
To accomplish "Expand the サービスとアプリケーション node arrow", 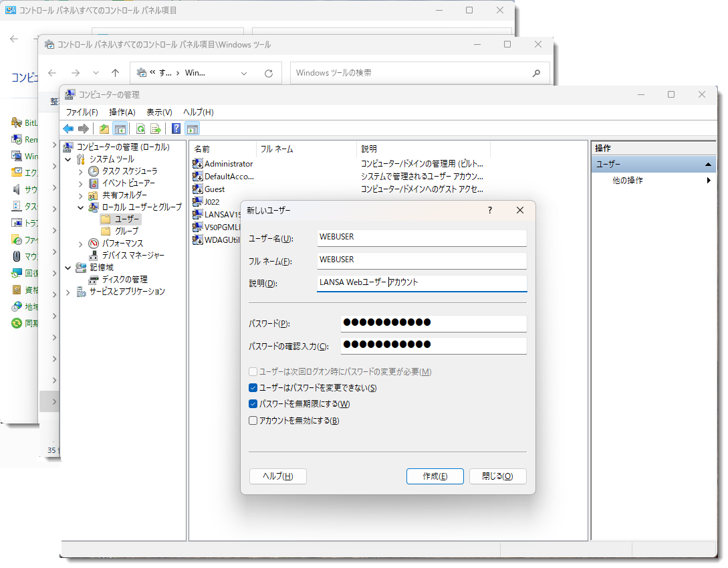I will click(x=68, y=292).
